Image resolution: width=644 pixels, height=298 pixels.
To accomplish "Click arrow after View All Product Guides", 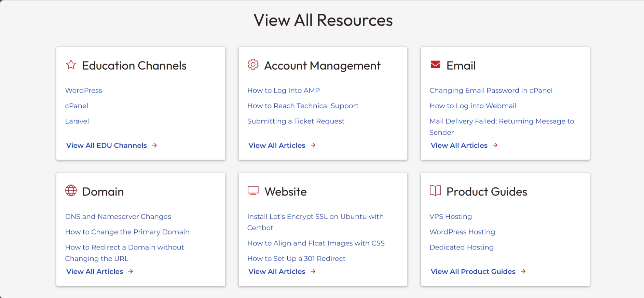I will 523,271.
